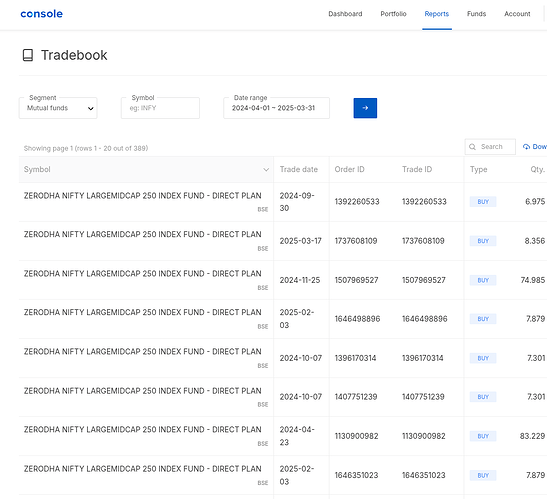Click BSE label in row 1507969527
547x499 pixels.
tap(263, 288)
